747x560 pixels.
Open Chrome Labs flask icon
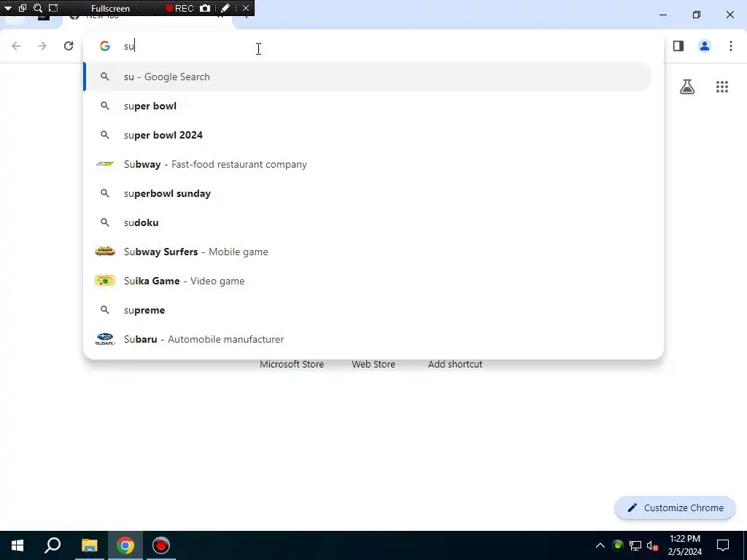tap(687, 87)
